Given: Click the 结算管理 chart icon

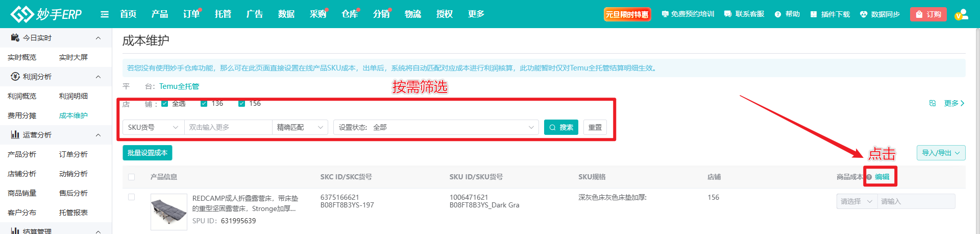Looking at the screenshot, I should click(x=15, y=230).
